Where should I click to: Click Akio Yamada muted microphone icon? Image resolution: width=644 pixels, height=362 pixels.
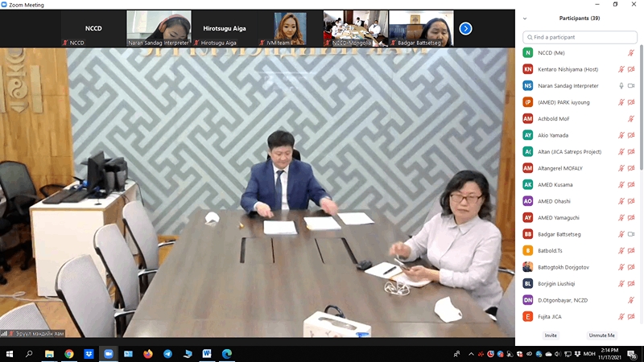pyautogui.click(x=621, y=135)
